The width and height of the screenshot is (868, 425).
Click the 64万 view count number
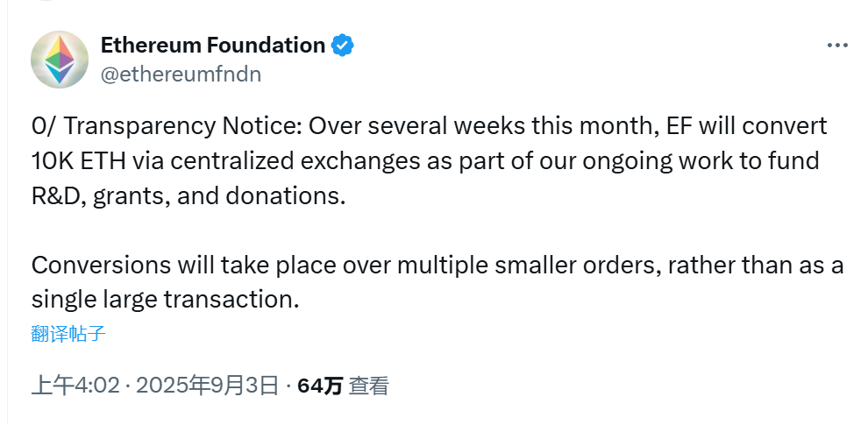320,386
